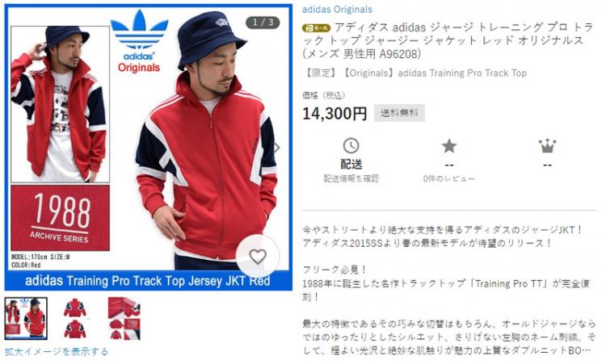Click the crown ranking icon
Viewport: 606px width, 364px height.
(547, 146)
